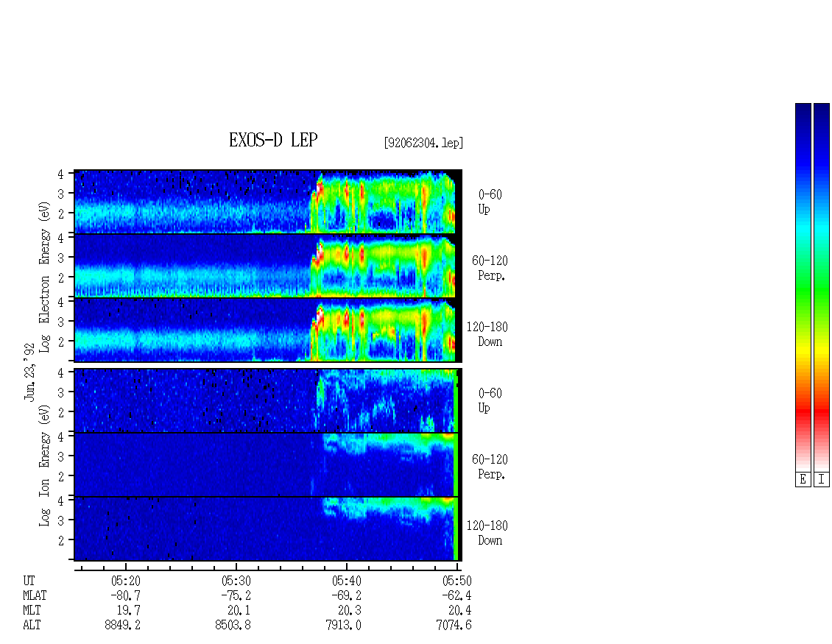Select the boxed I label under the color bar
The image size is (832, 644).
pos(822,480)
